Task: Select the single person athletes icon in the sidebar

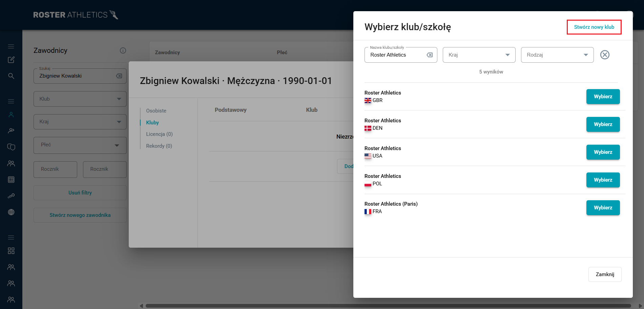Action: 11,115
